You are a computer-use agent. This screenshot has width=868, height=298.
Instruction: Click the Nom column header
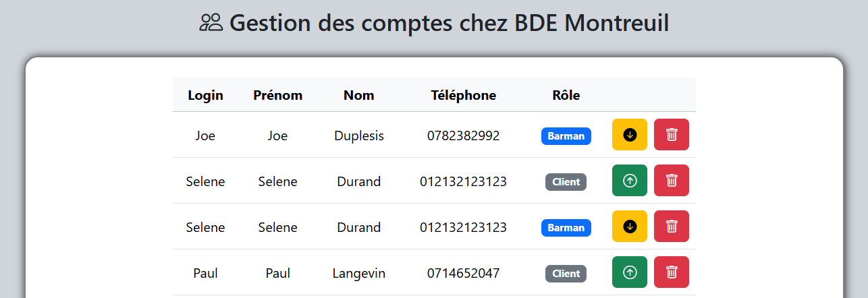point(358,95)
